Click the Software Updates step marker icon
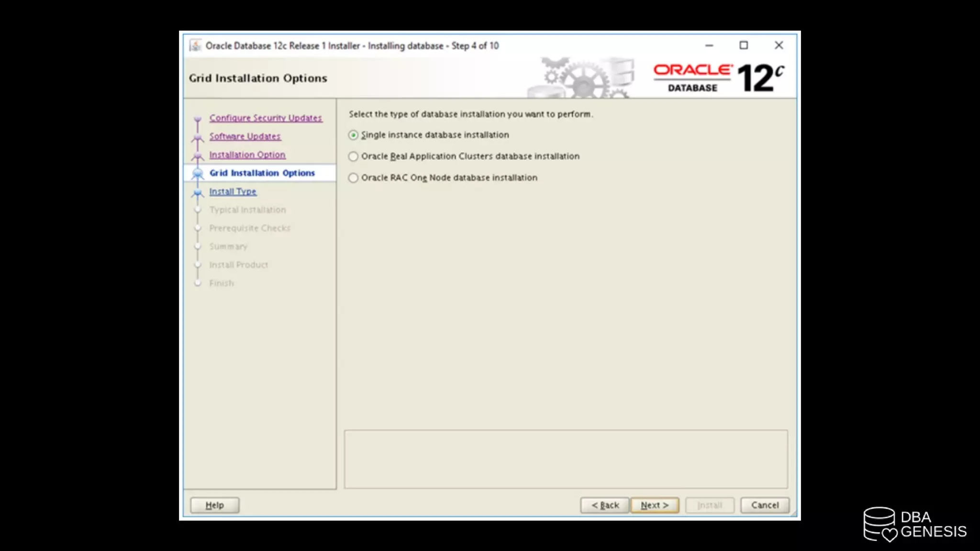 [198, 138]
